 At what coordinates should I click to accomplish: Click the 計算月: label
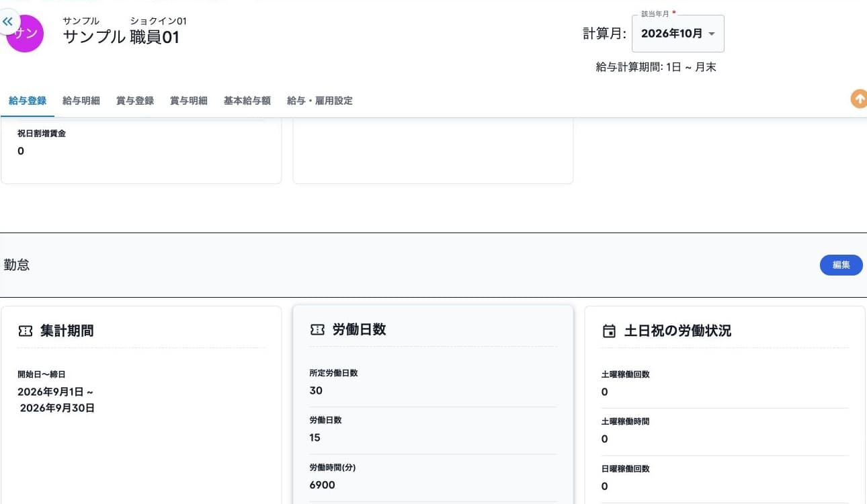coord(604,34)
